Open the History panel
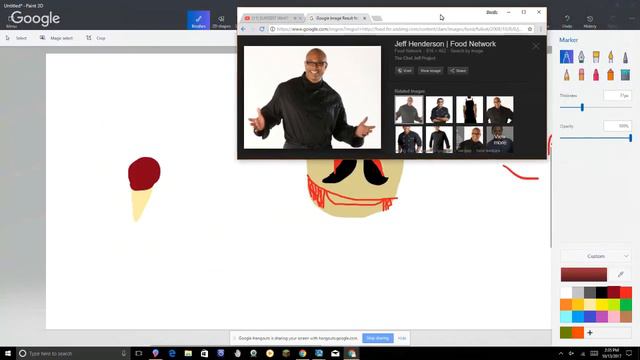The image size is (640, 360). tap(590, 21)
